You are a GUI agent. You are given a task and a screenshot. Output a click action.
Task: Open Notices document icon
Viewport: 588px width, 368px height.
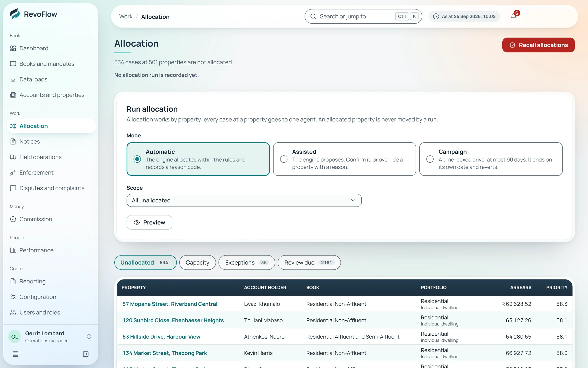tap(13, 142)
